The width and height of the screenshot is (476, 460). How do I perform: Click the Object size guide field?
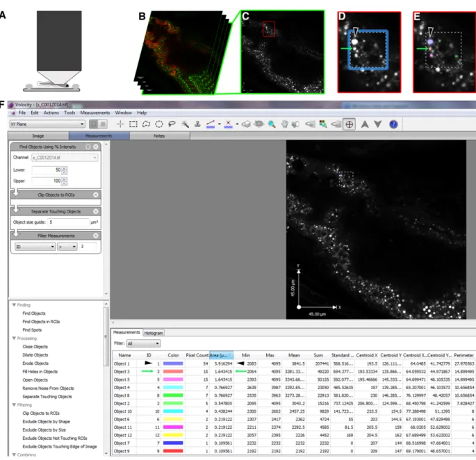(x=69, y=222)
